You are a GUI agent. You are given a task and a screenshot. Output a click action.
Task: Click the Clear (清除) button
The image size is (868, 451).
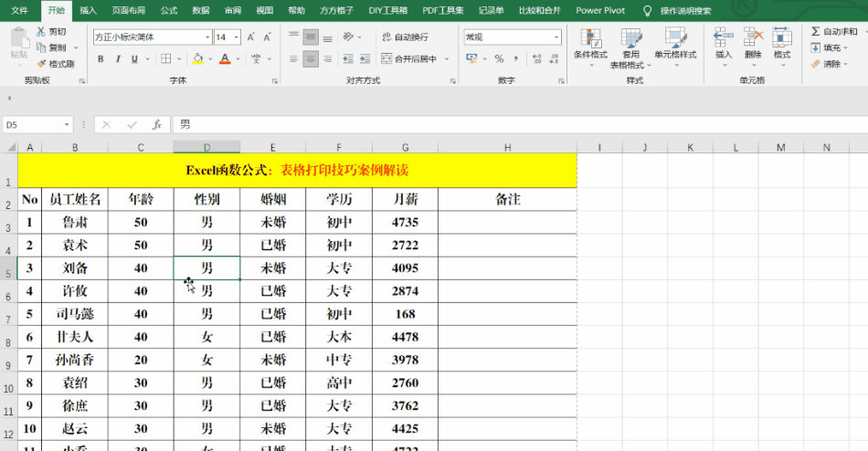830,64
